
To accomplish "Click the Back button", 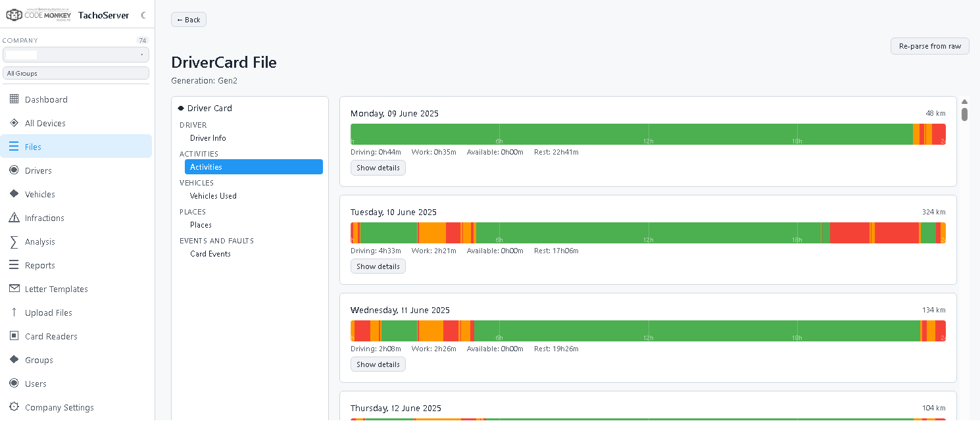I will (x=189, y=20).
